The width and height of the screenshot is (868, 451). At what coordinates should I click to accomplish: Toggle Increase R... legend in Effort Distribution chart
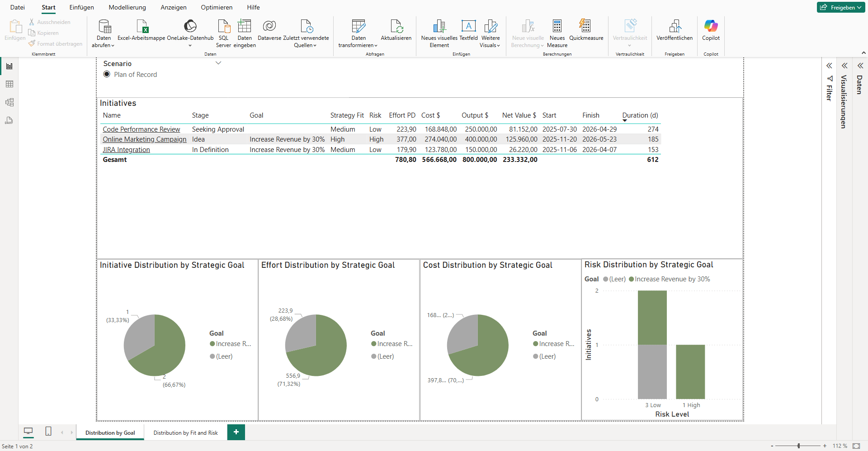[392, 344]
